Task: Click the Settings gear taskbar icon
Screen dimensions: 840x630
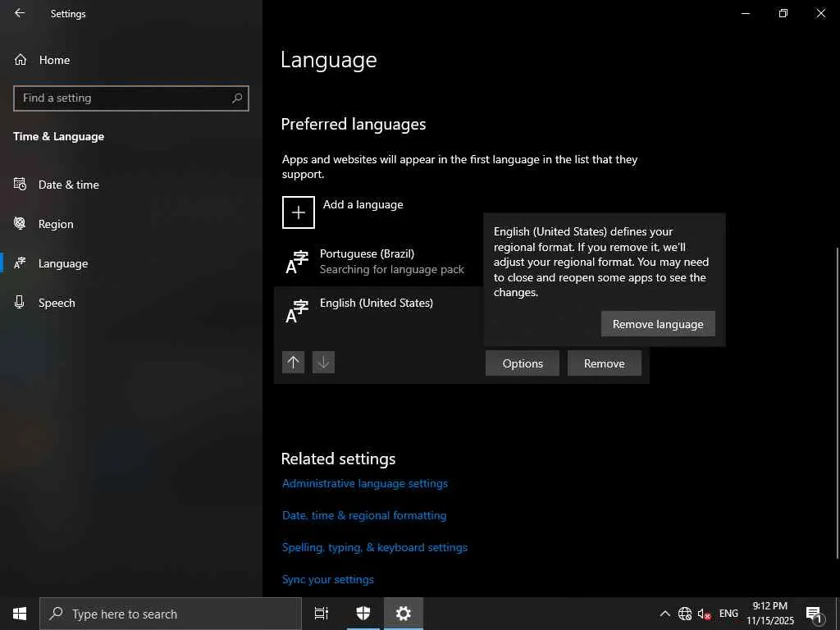Action: click(x=404, y=614)
